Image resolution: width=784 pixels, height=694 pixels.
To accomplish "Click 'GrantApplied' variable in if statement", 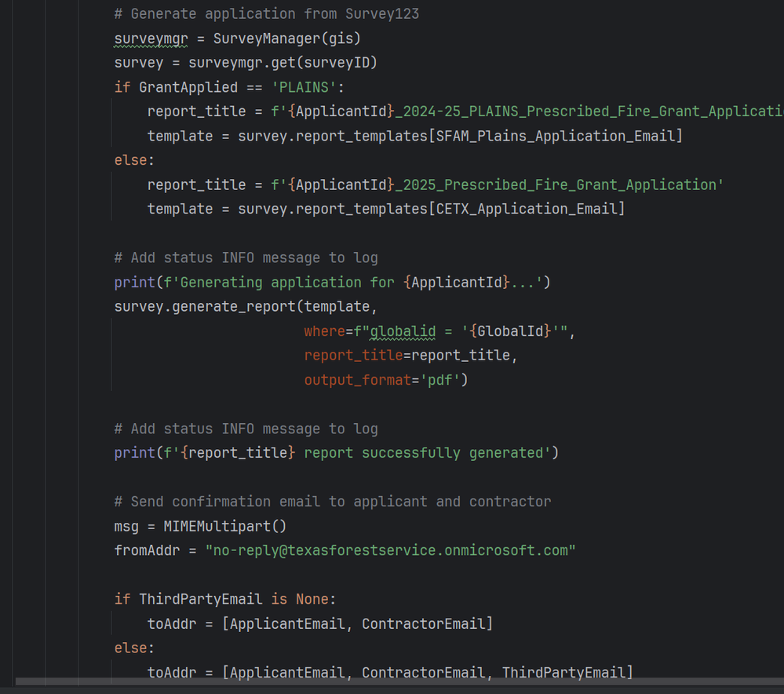I will tap(188, 88).
